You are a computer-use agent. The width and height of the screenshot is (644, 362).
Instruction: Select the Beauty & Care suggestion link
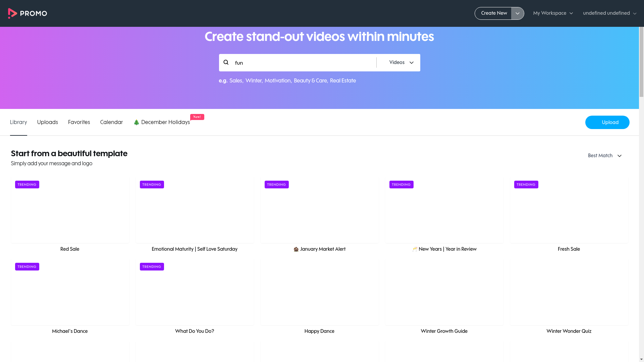point(310,81)
